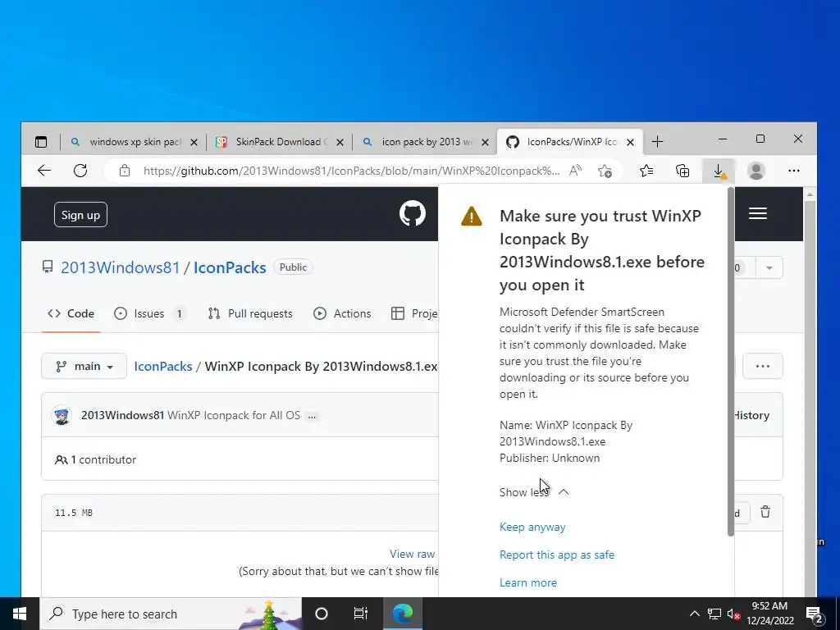Viewport: 840px width, 630px height.
Task: Click the 11.5 MB file size
Action: click(73, 513)
